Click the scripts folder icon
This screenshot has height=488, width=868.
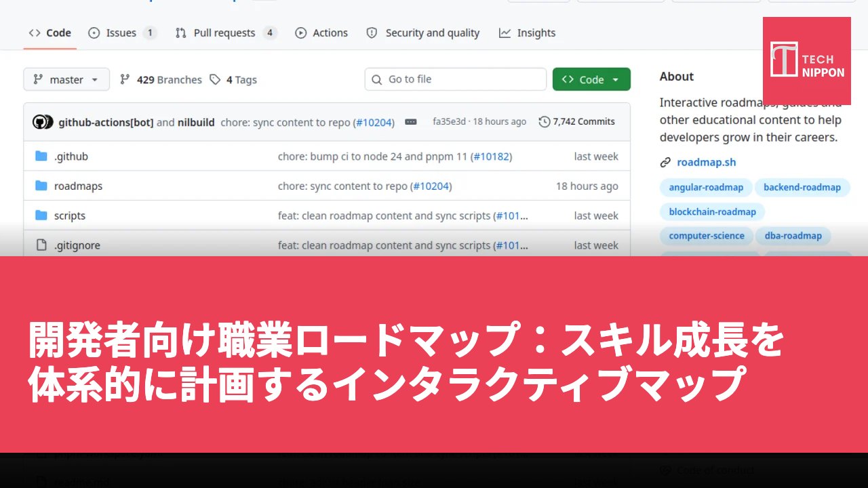pyautogui.click(x=41, y=216)
